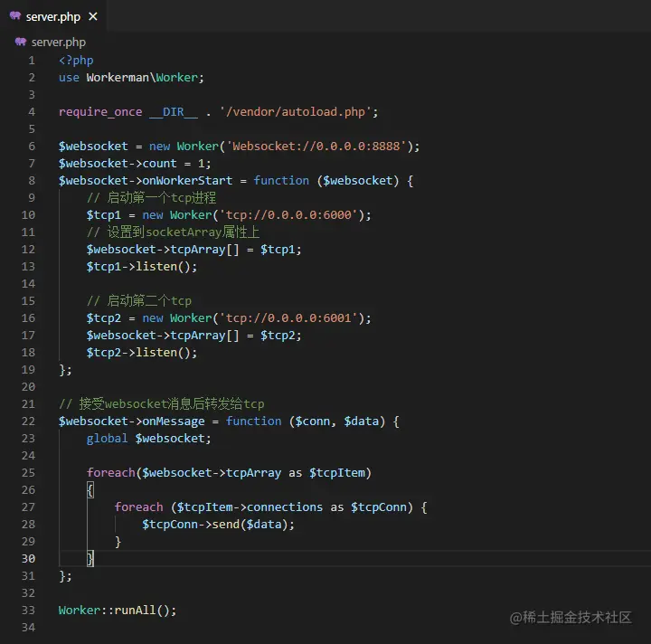This screenshot has width=651, height=644.
Task: Click line number 34 in gutter
Action: [x=28, y=628]
